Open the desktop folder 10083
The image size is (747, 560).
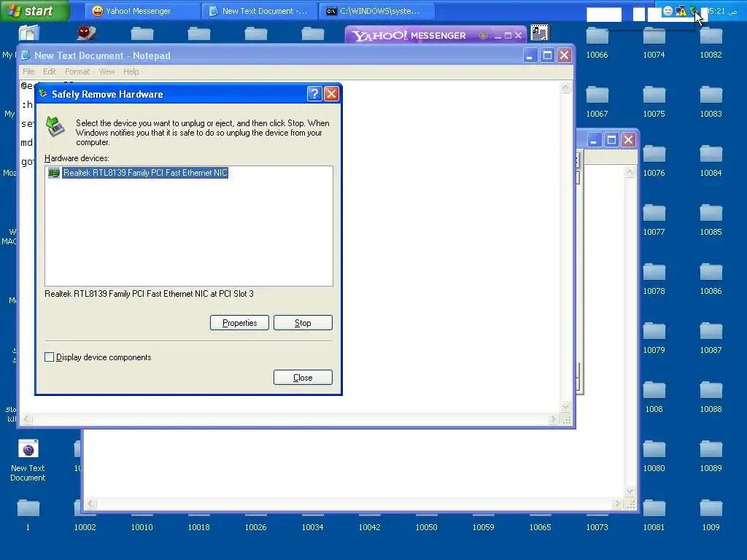[711, 102]
